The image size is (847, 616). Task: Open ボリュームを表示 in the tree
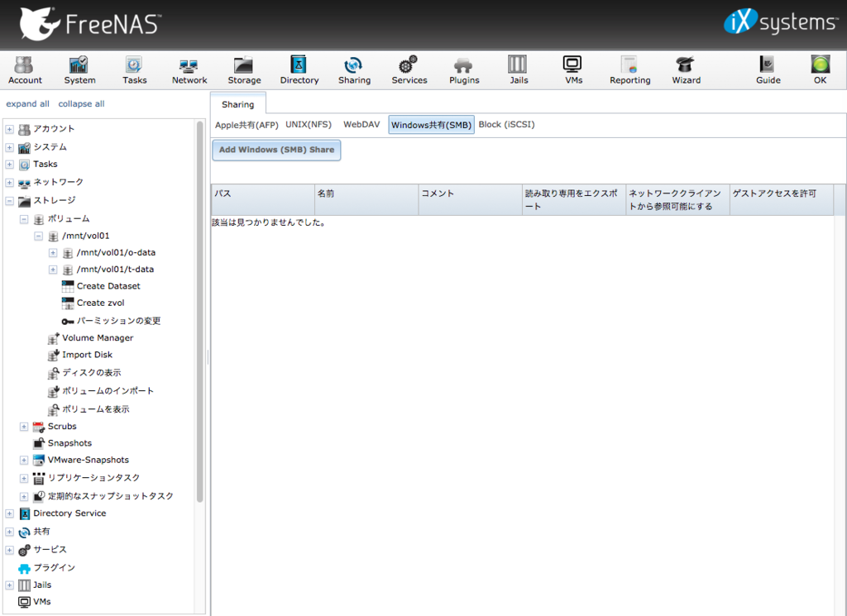point(96,409)
